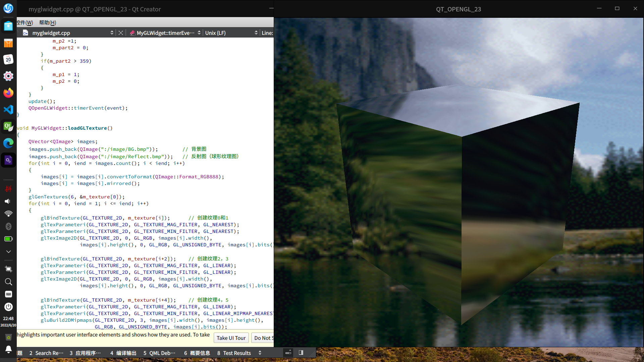Open the notification bell icon
This screenshot has width=644, height=362.
click(8, 349)
